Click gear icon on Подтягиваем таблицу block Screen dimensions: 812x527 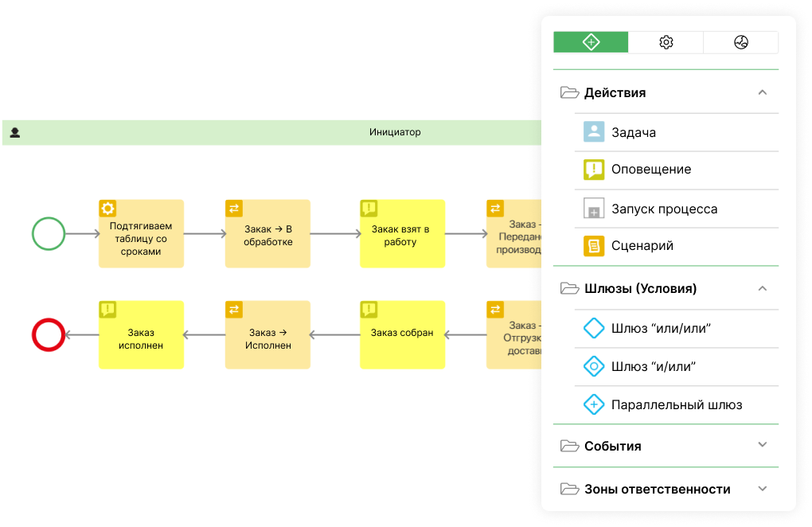coord(107,208)
